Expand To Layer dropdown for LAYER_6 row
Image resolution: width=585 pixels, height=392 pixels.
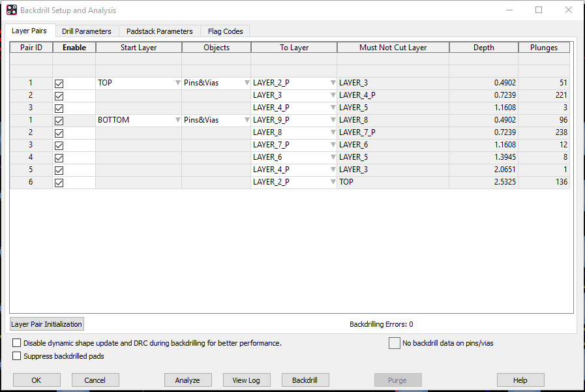click(x=333, y=157)
